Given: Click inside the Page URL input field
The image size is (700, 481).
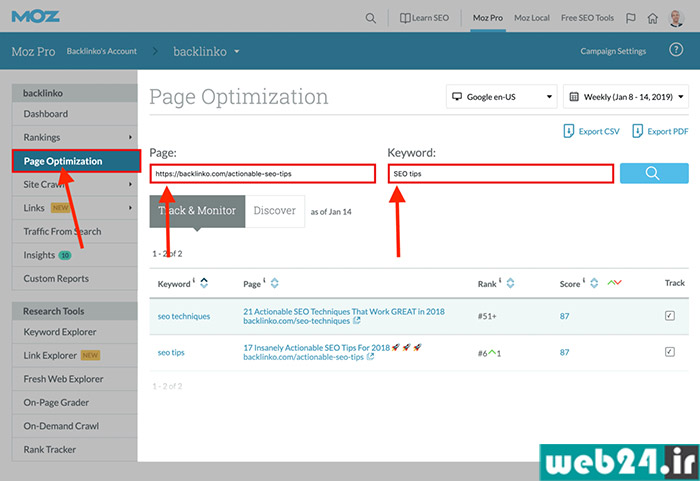Looking at the screenshot, I should (262, 174).
